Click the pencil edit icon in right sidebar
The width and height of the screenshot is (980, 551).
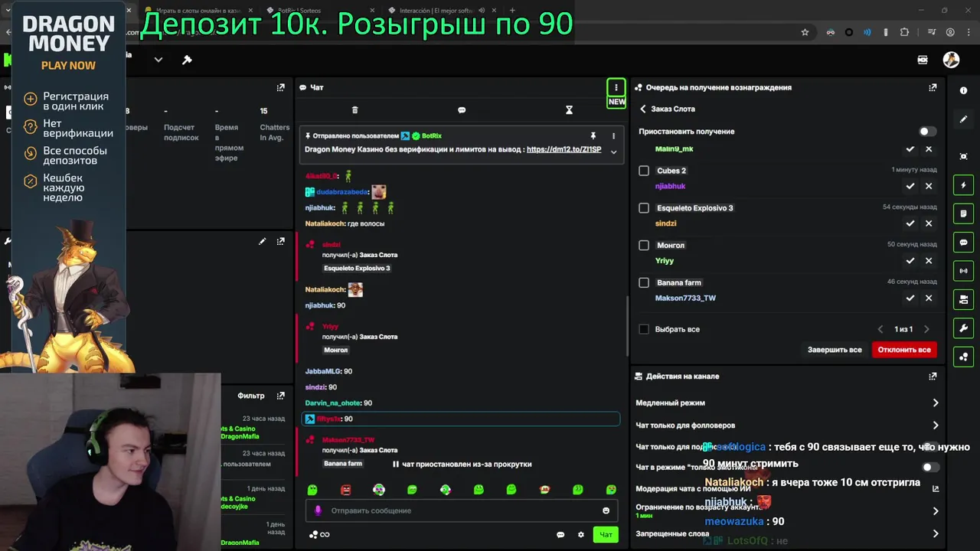963,119
